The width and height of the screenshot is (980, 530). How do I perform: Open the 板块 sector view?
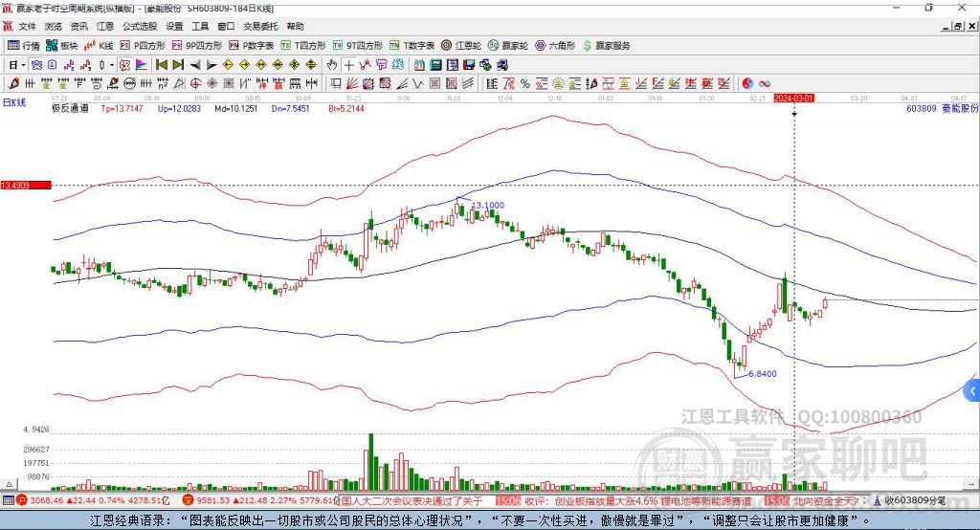pyautogui.click(x=62, y=46)
